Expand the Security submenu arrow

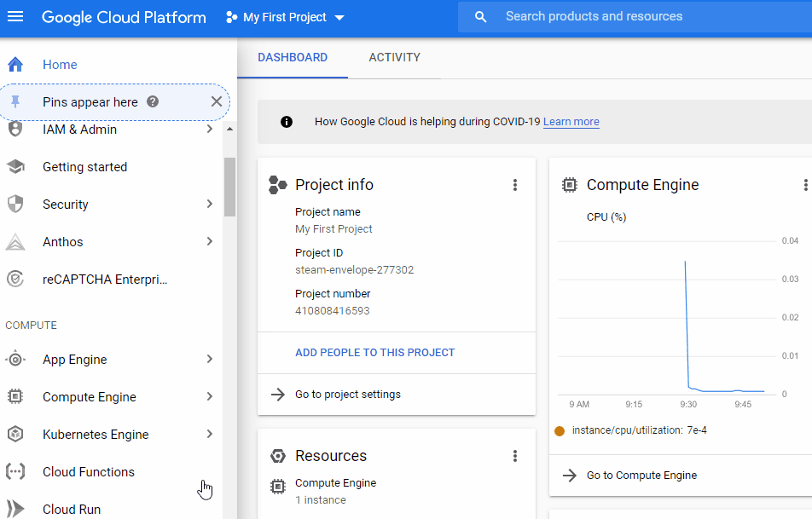(x=210, y=204)
